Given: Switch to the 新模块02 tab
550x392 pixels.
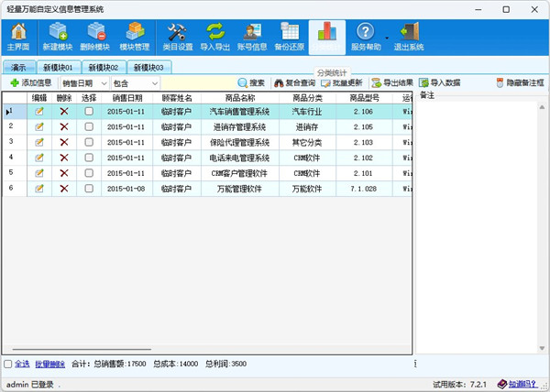Looking at the screenshot, I should click(103, 67).
